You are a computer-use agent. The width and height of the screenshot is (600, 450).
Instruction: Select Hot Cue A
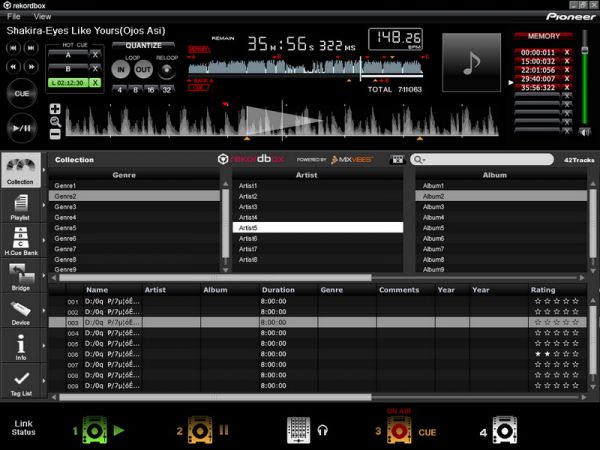(x=68, y=55)
